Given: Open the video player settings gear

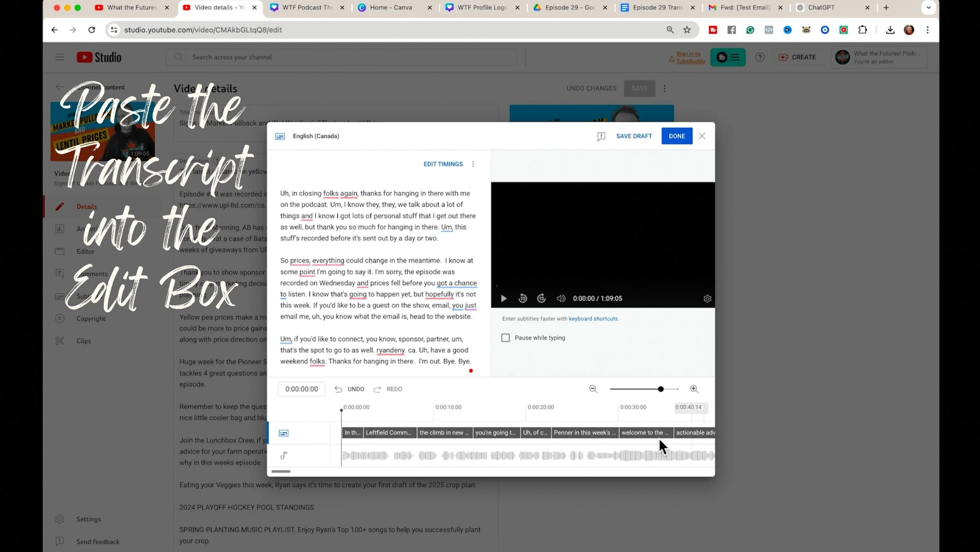Looking at the screenshot, I should [707, 299].
